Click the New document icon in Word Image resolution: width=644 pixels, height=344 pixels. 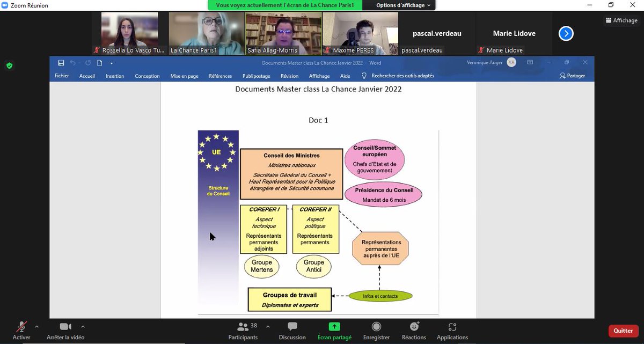pyautogui.click(x=99, y=63)
